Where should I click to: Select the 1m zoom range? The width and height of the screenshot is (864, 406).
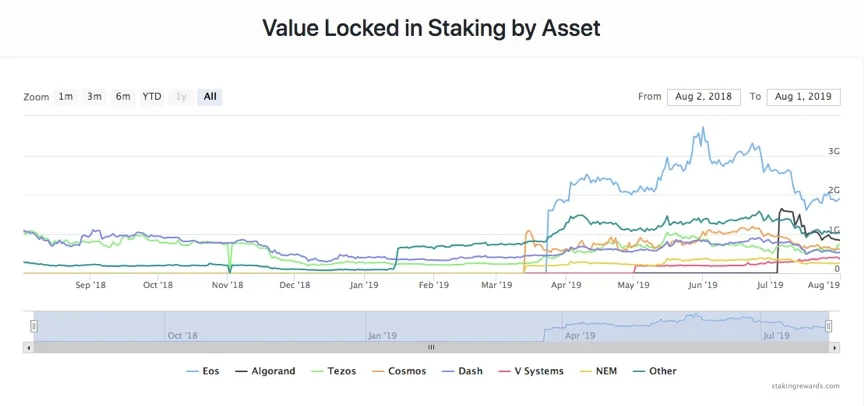click(x=66, y=97)
